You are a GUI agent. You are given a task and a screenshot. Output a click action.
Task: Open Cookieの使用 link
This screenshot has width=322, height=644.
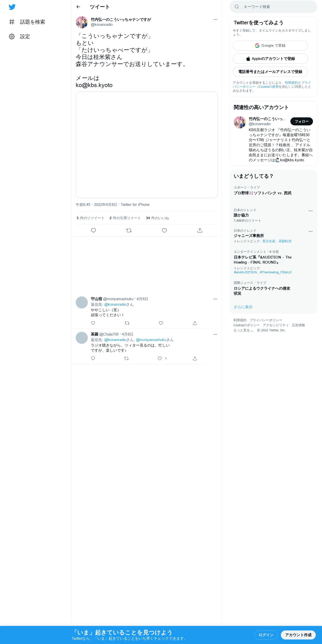click(269, 87)
